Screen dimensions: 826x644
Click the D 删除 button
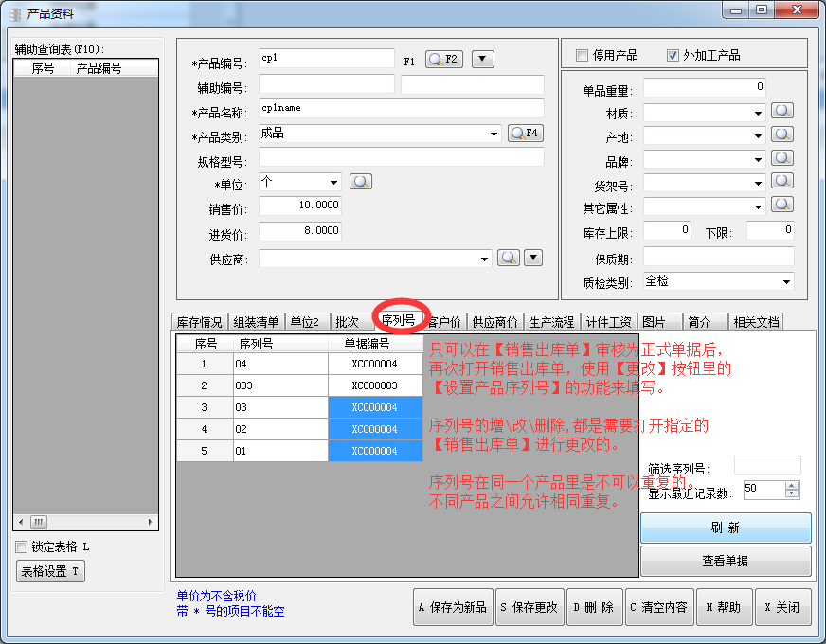pyautogui.click(x=594, y=607)
